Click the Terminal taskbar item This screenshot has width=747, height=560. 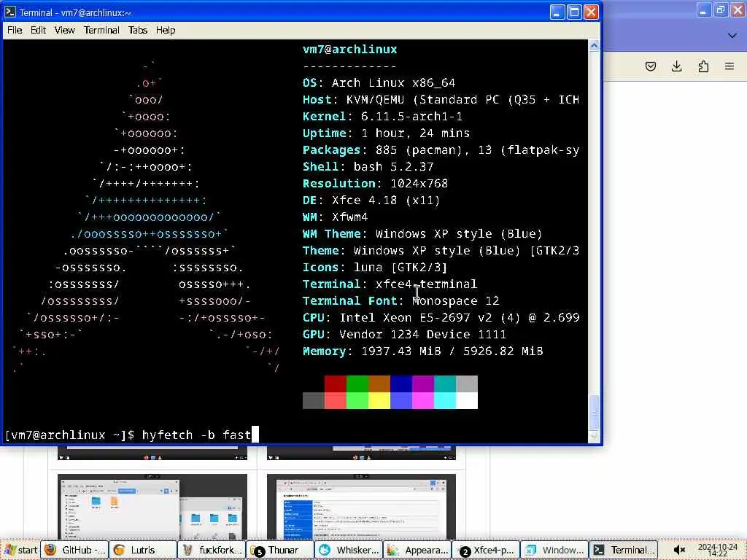point(623,550)
